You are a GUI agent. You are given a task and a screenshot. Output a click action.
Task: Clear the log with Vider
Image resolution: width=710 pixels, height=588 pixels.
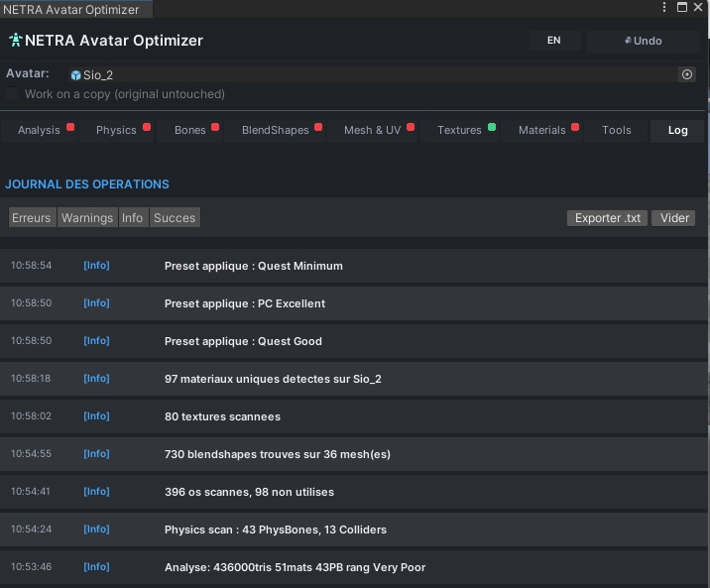pyautogui.click(x=673, y=218)
